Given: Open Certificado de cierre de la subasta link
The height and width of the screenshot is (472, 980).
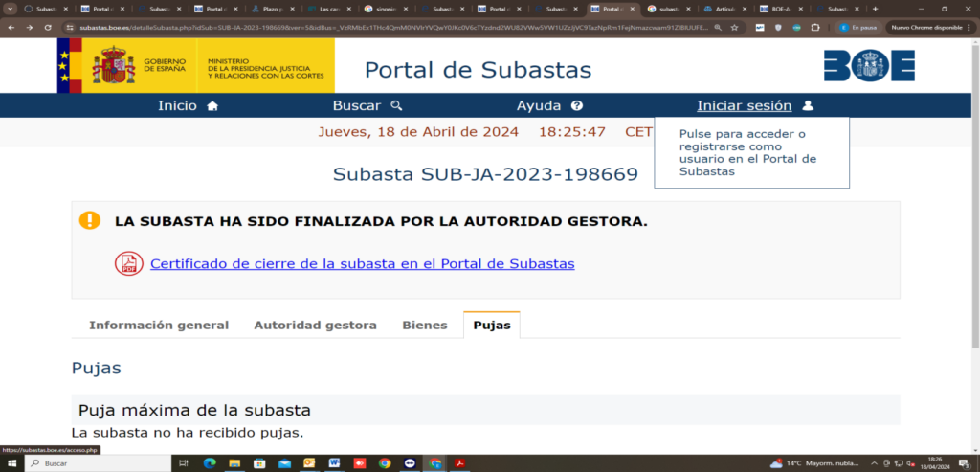Looking at the screenshot, I should pos(362,263).
